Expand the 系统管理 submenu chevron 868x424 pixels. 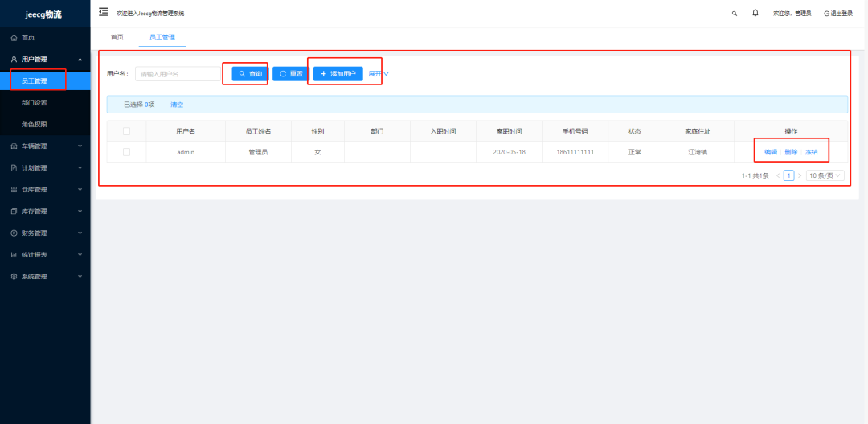click(x=80, y=276)
